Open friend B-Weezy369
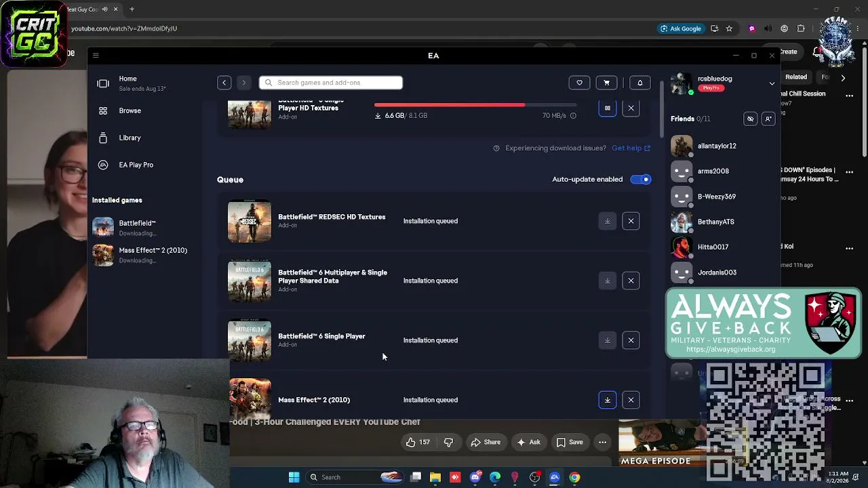 [x=717, y=197]
